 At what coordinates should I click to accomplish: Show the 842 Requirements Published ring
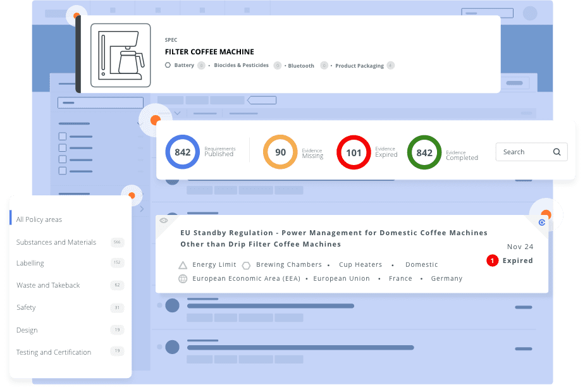182,152
